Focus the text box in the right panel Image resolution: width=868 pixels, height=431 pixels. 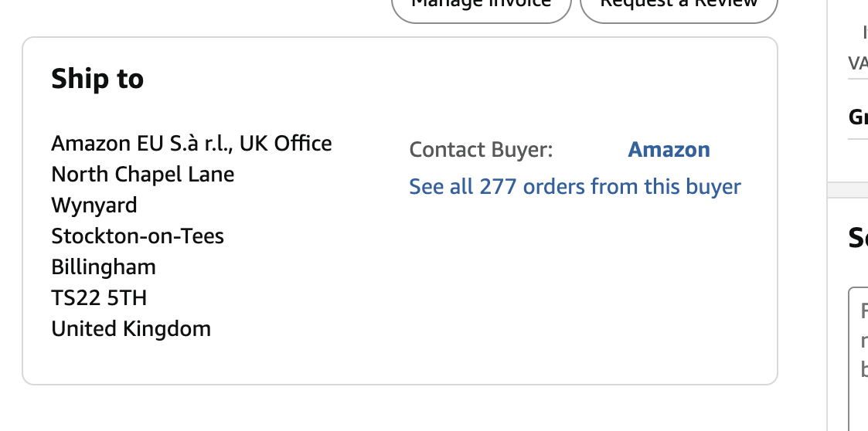coord(858,355)
